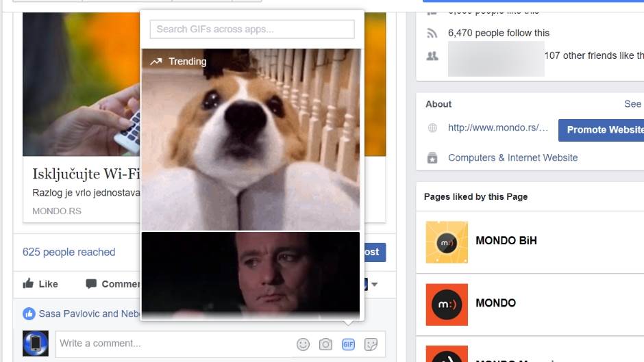Screen dimensions: 644x362
Task: Click the globe icon next to website URL
Action: pos(432,128)
